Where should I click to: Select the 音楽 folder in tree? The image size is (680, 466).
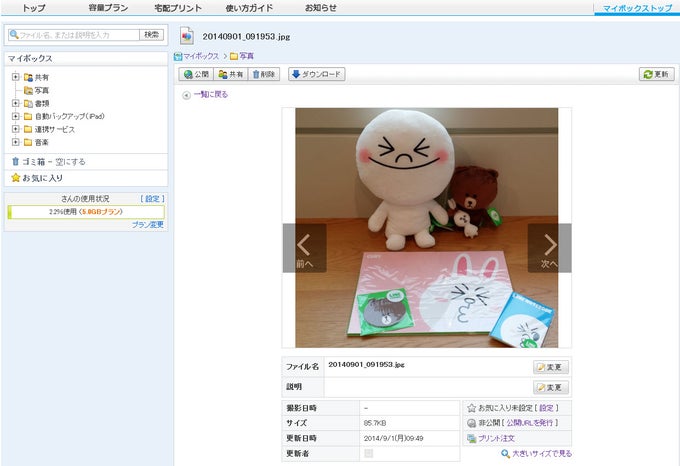click(36, 142)
